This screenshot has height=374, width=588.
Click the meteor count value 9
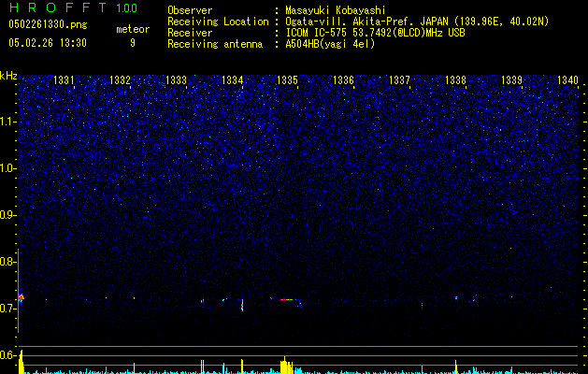133,43
